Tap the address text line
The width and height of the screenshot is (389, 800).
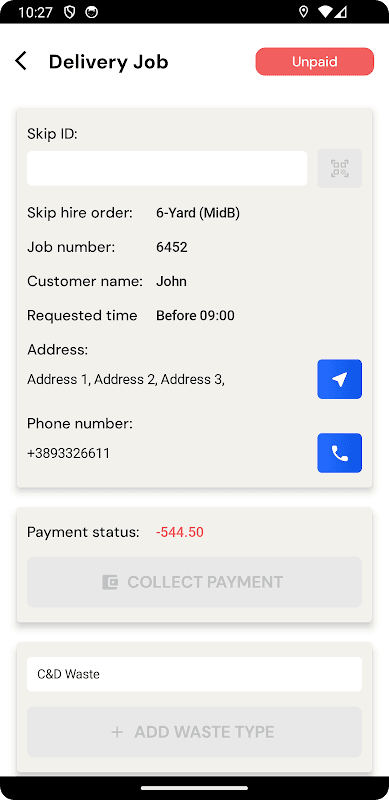point(126,380)
